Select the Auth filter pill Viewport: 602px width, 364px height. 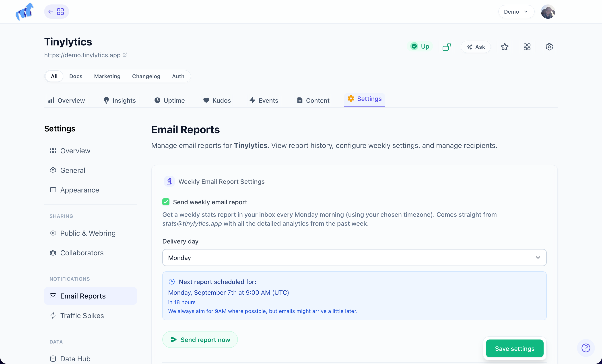pos(178,76)
